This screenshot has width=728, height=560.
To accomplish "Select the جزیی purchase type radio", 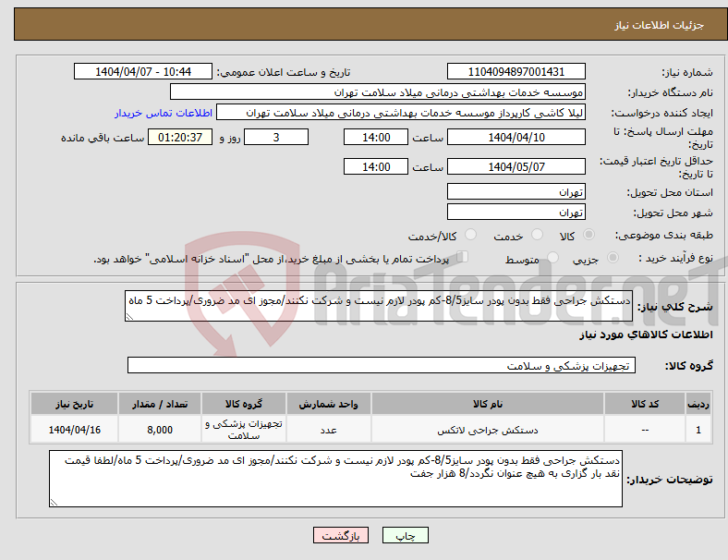I will (613, 257).
